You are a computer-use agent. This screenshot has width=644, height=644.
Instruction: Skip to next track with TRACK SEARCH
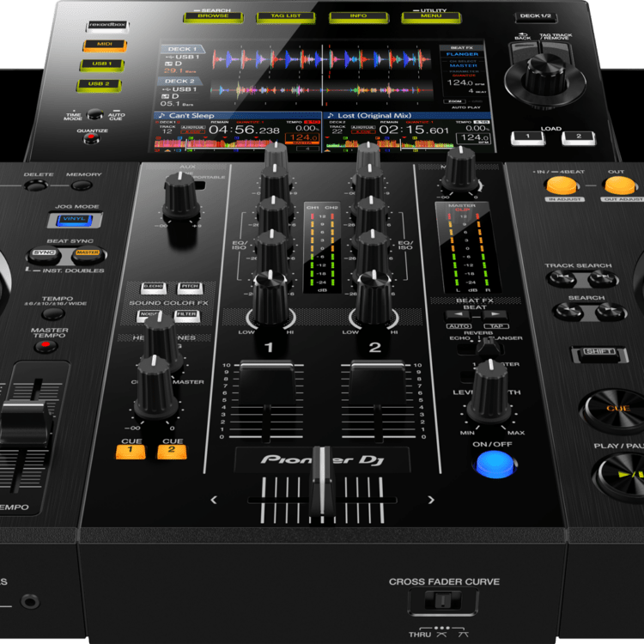[604, 279]
